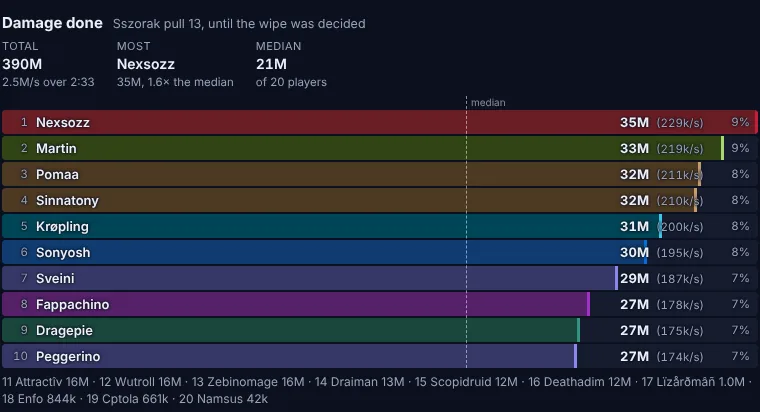Click Krøpling's 8% share
The image size is (760, 412).
[740, 226]
